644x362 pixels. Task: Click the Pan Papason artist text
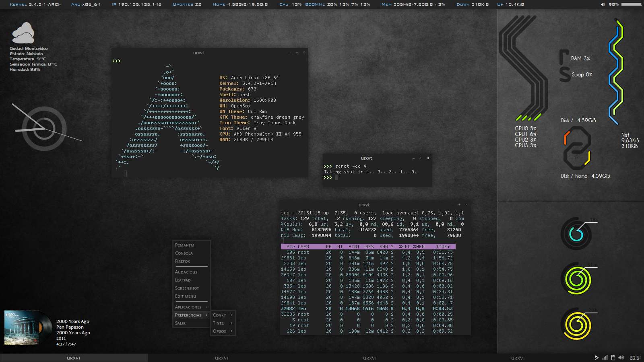70,327
